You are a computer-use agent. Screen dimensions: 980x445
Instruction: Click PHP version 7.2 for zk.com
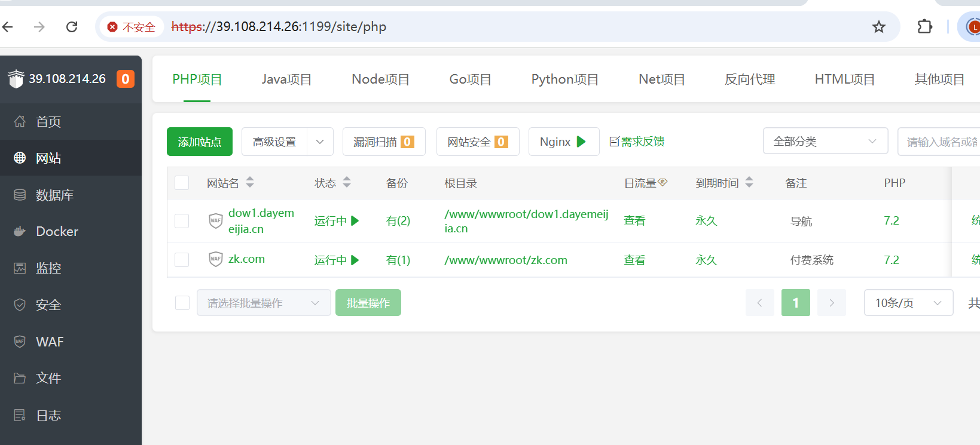892,260
